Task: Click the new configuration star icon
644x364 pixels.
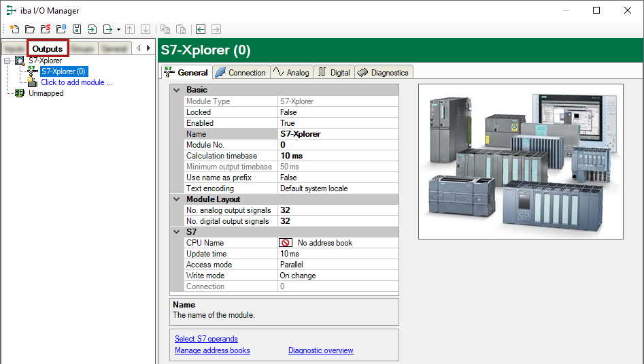Action: (x=15, y=29)
